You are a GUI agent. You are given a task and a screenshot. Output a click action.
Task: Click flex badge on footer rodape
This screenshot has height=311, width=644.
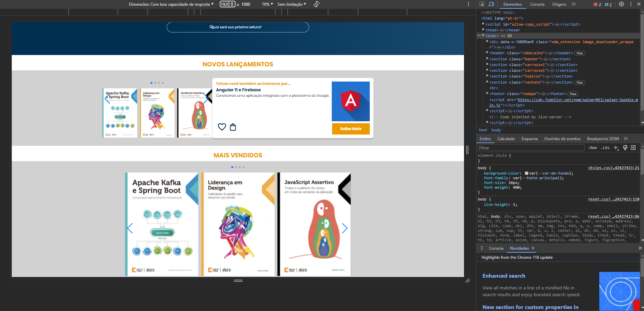(x=573, y=94)
